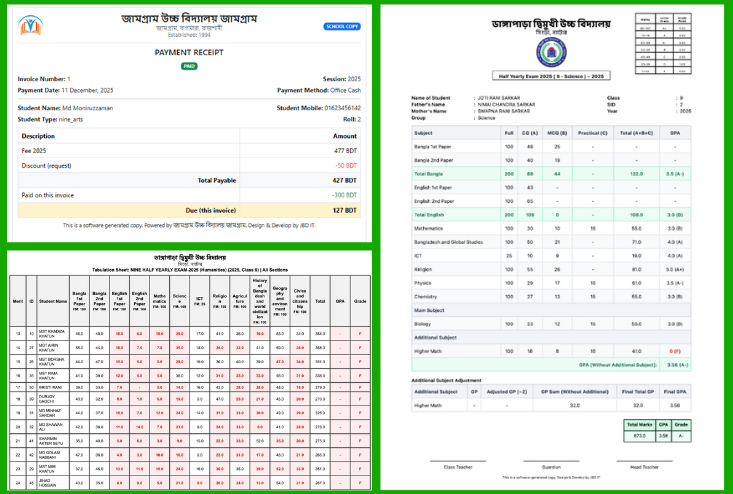Image resolution: width=733 pixels, height=494 pixels.
Task: Click the Amount column header in receipt
Action: click(344, 135)
